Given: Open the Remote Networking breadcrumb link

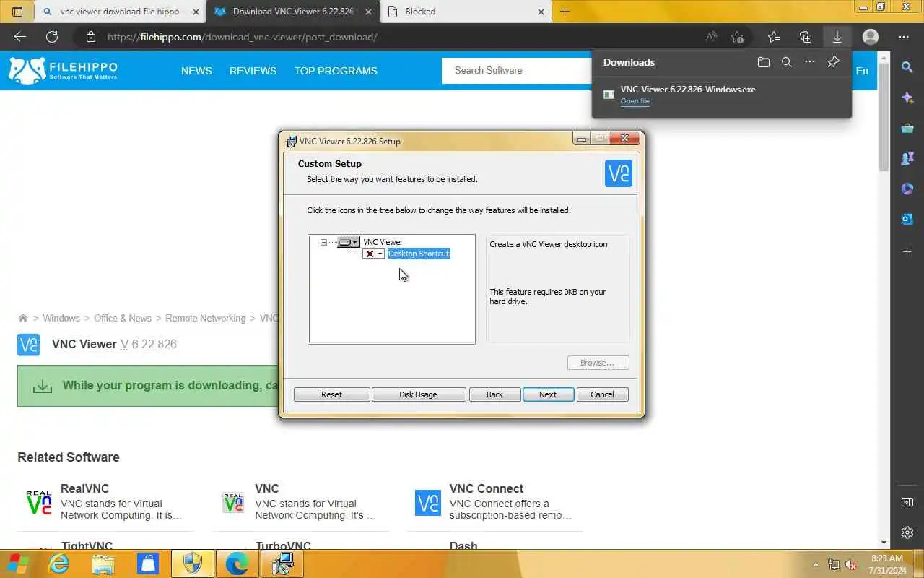Looking at the screenshot, I should (206, 318).
